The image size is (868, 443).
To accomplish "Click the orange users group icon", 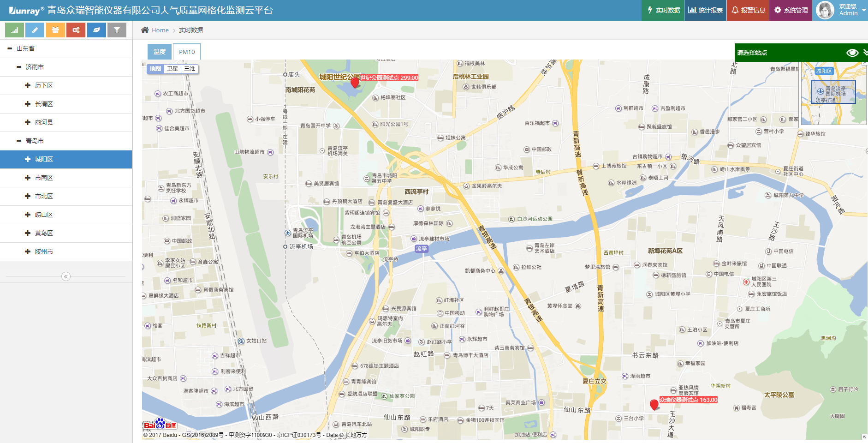I will coord(55,30).
